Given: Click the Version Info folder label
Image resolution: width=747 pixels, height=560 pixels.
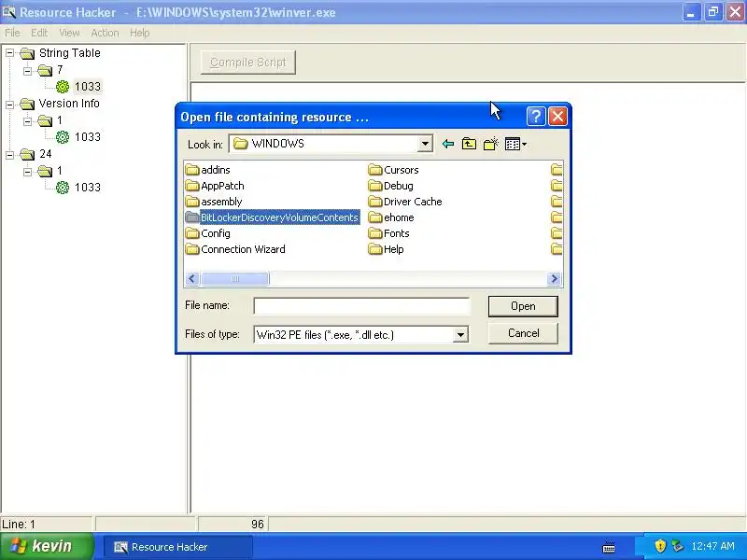Looking at the screenshot, I should [x=69, y=104].
